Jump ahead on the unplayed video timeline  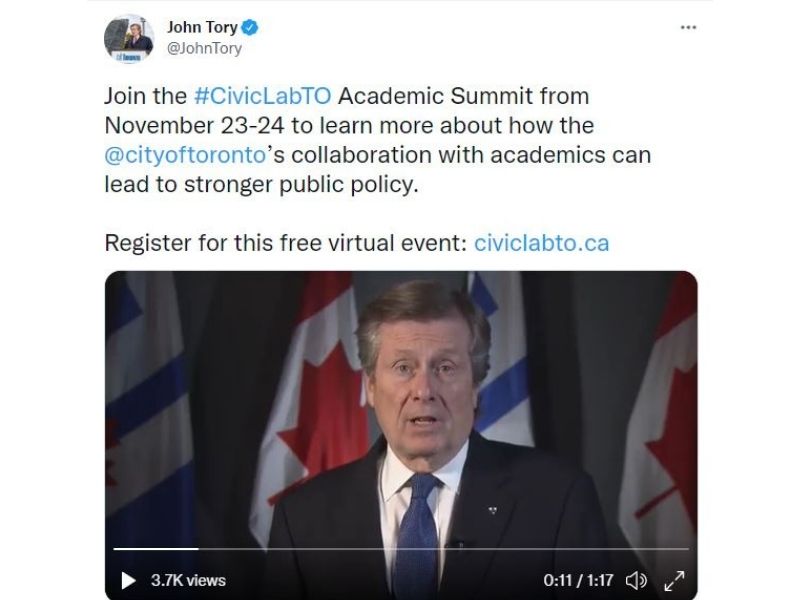click(x=443, y=549)
